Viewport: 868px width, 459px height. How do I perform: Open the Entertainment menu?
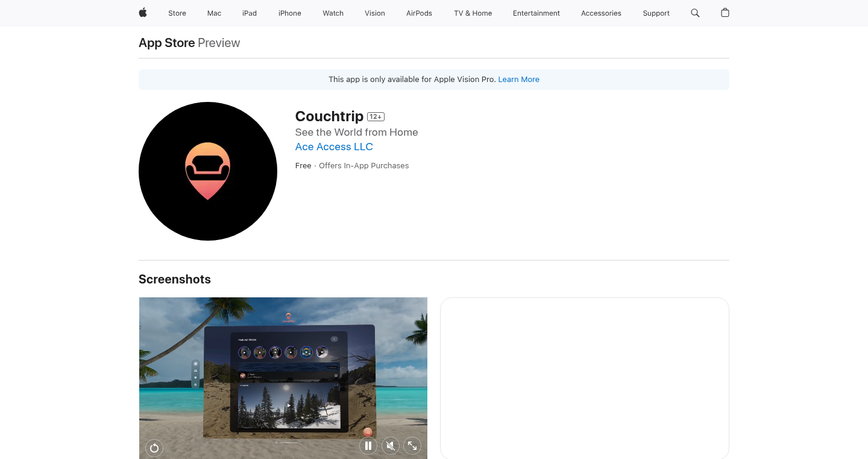click(536, 13)
